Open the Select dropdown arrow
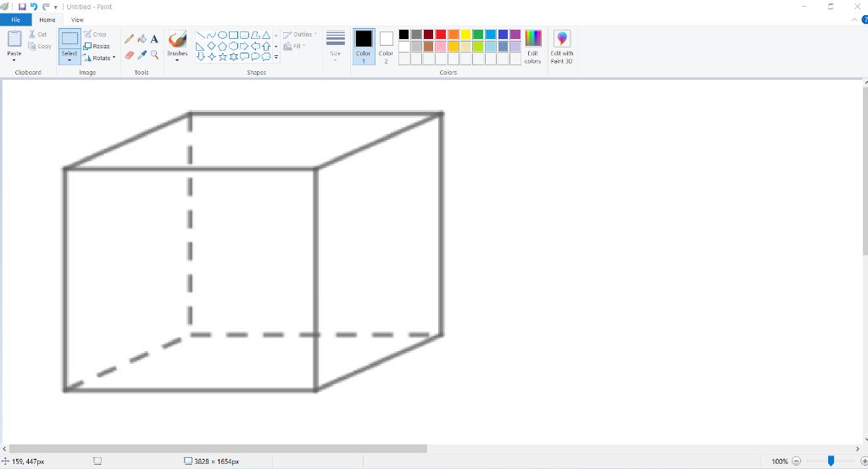868x469 pixels. coord(70,60)
